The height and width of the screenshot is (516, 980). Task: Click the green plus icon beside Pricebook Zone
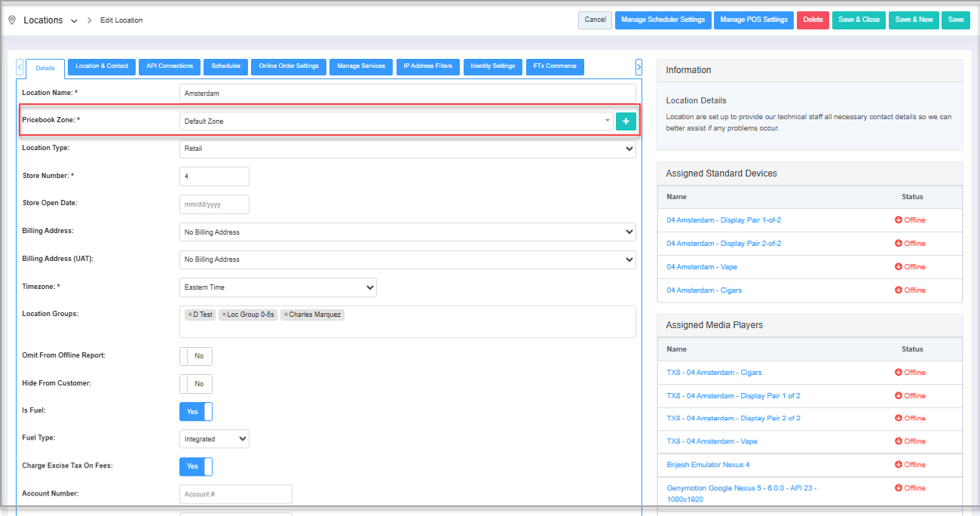[626, 121]
